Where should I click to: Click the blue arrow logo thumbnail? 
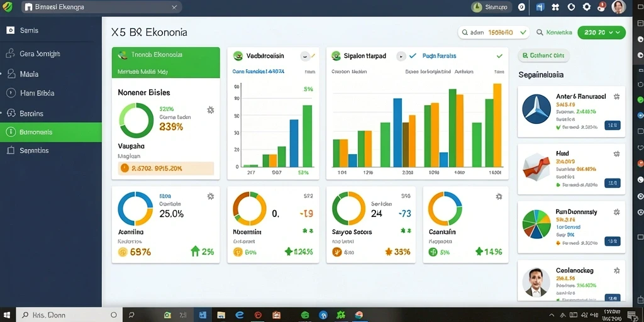click(x=536, y=109)
